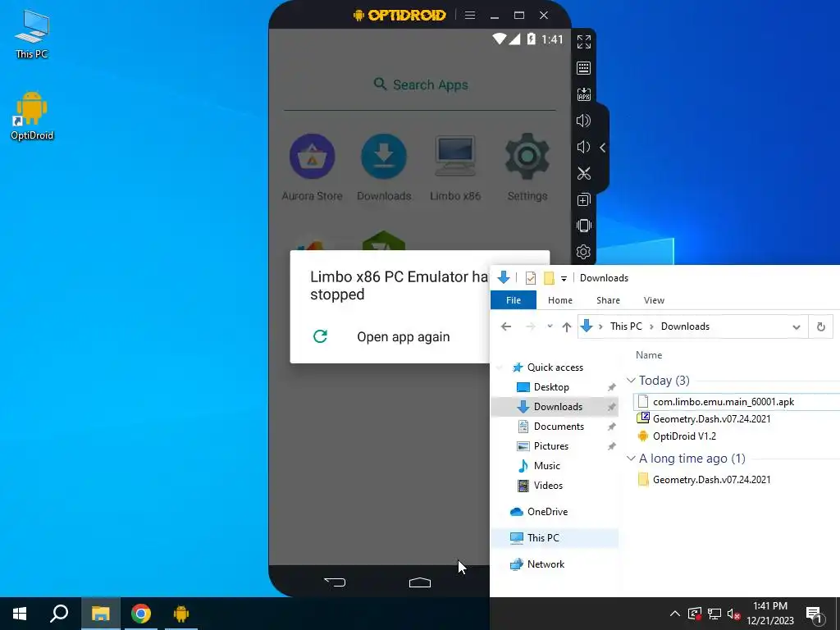The height and width of the screenshot is (630, 840).
Task: Click New Folder quick access icon
Action: coord(549,278)
